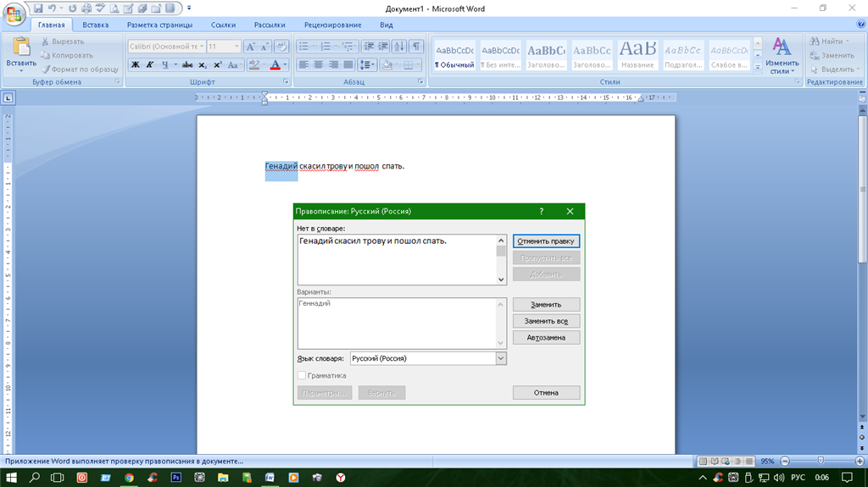Open the font size dropdown
The height and width of the screenshot is (487, 868).
coord(237,47)
